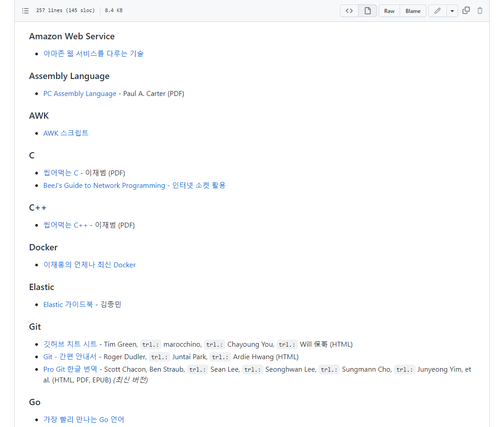This screenshot has width=504, height=427.
Task: Open the table of contents outline icon
Action: click(25, 11)
